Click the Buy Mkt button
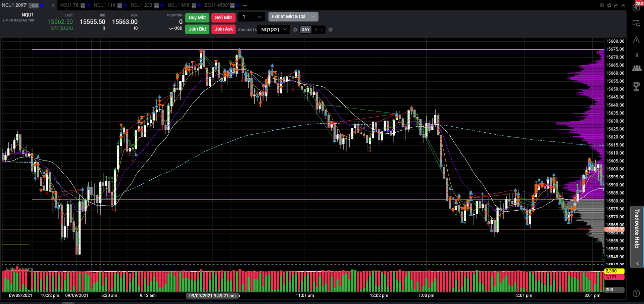This screenshot has width=644, height=304. 197,17
